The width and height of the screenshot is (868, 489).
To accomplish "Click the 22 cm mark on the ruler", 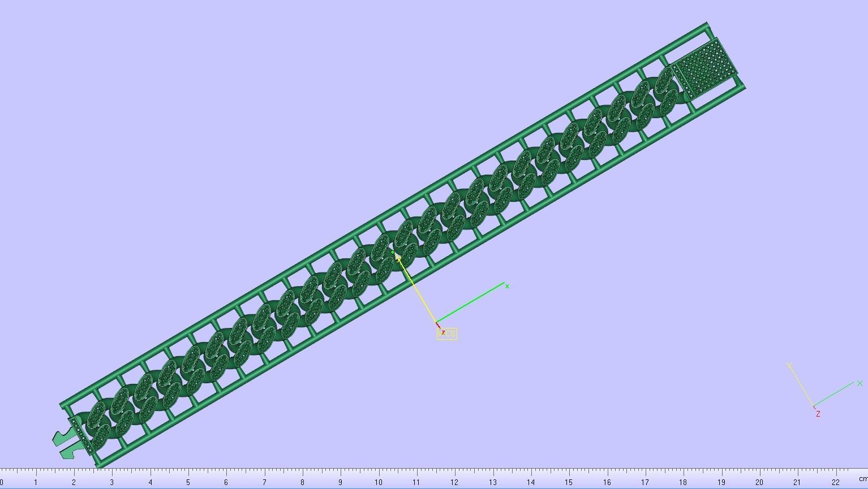I will point(835,482).
